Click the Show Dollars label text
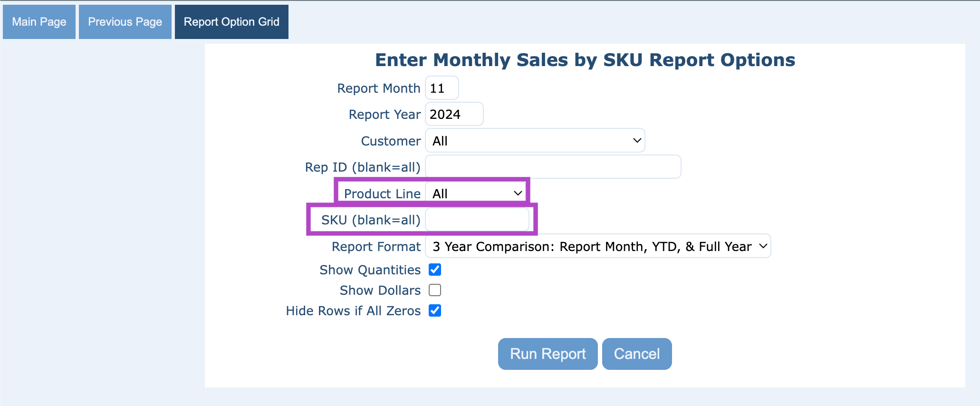980x406 pixels. point(380,290)
